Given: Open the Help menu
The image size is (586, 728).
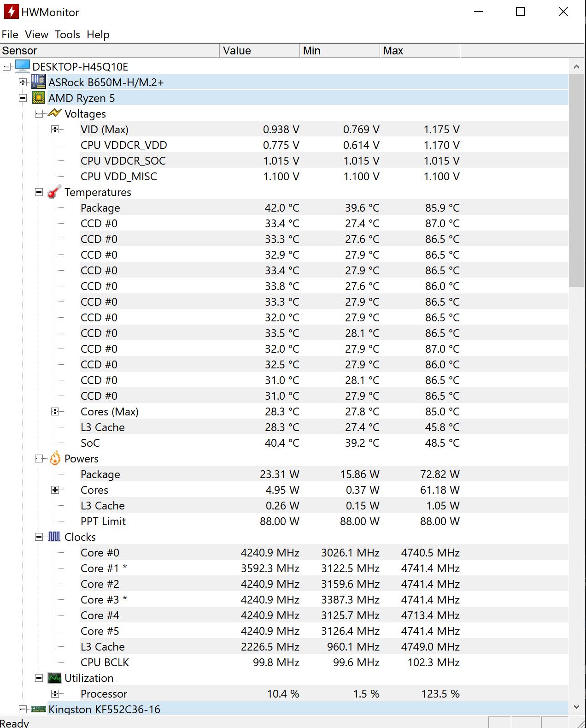Looking at the screenshot, I should tap(98, 35).
